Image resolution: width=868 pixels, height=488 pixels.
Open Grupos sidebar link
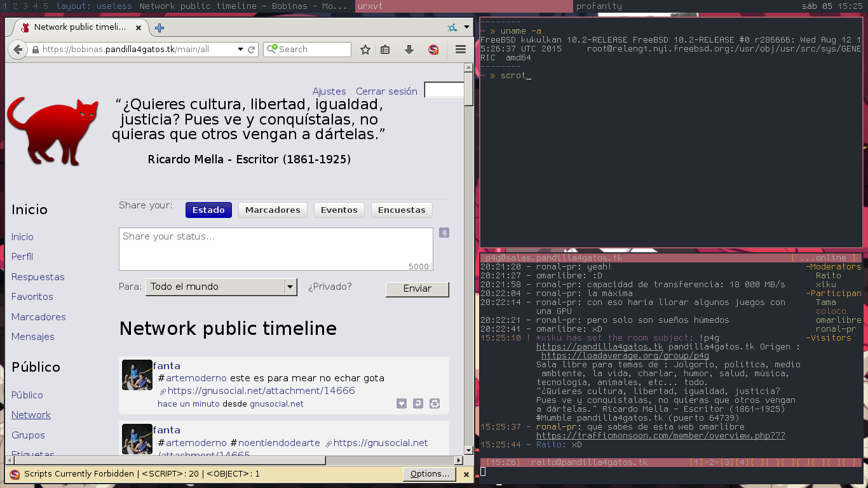coord(28,435)
